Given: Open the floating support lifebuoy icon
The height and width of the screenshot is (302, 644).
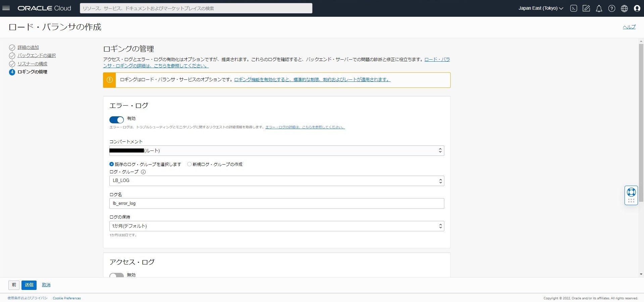Looking at the screenshot, I should (631, 192).
